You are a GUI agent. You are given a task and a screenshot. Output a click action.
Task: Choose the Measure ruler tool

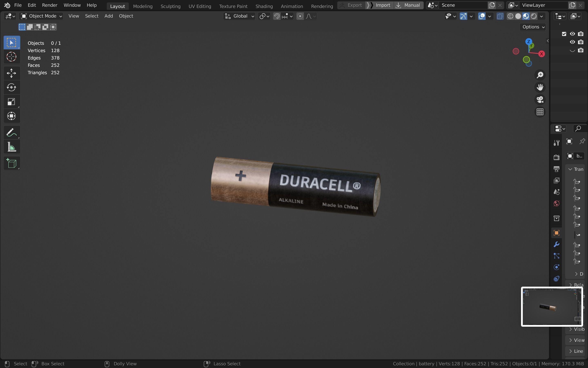click(x=11, y=147)
